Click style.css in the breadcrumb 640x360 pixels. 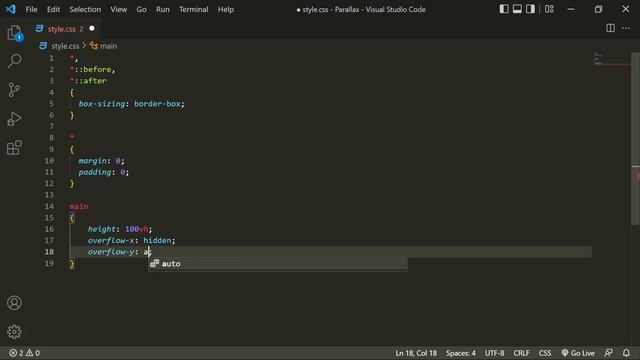point(65,46)
